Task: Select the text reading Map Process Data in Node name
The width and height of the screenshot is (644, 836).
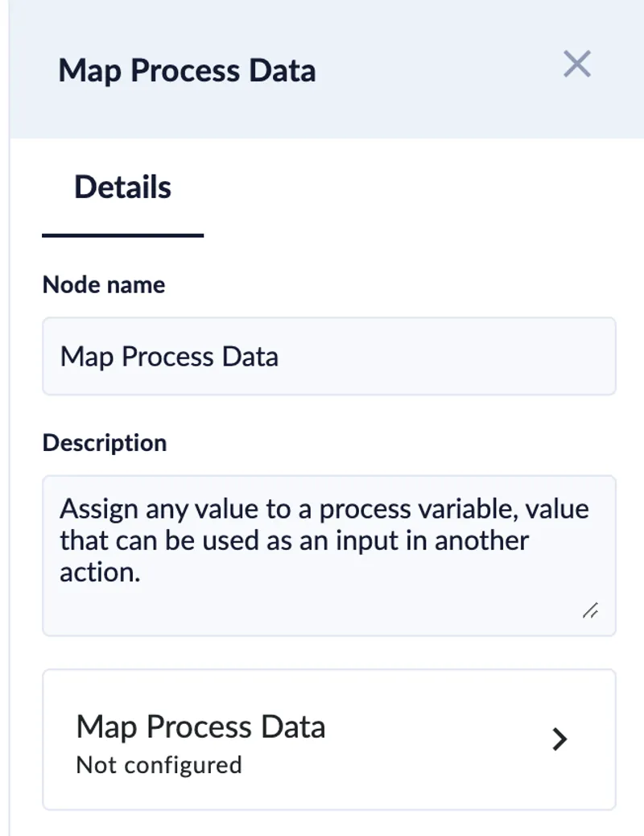Action: (168, 356)
